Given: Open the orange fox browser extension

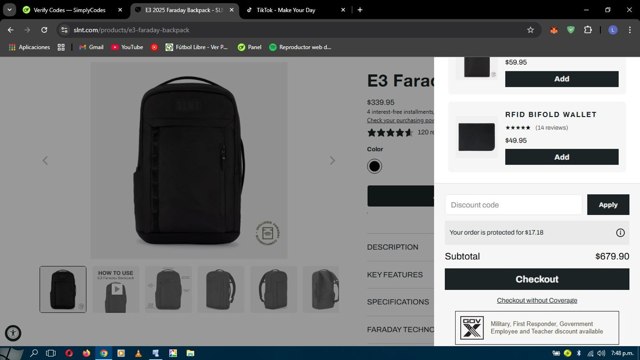Looking at the screenshot, I should [x=554, y=30].
